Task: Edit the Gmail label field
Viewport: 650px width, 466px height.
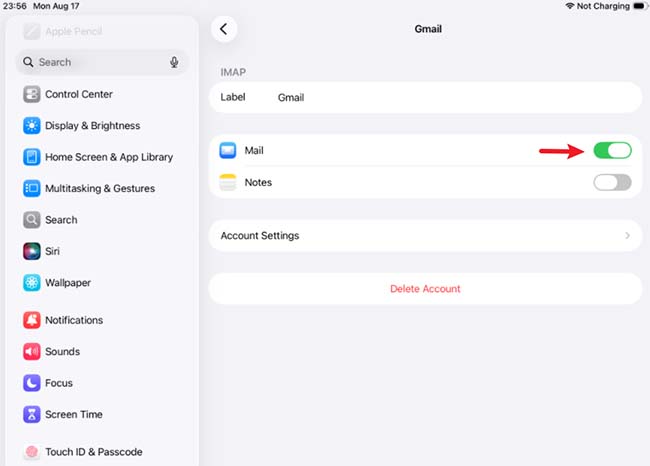Action: (425, 97)
